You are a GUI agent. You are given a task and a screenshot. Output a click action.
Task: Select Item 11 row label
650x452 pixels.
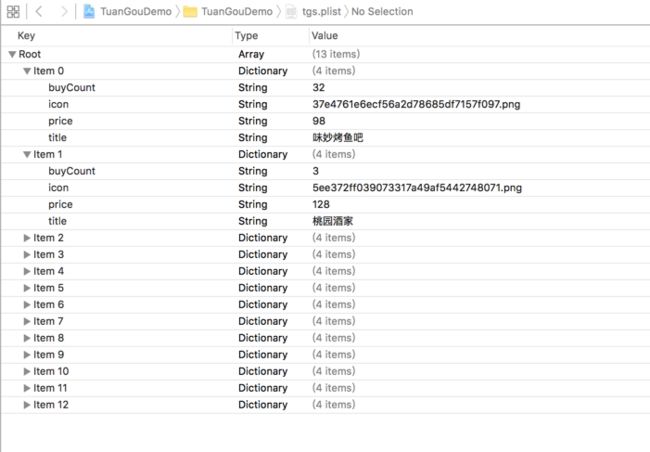click(x=50, y=388)
